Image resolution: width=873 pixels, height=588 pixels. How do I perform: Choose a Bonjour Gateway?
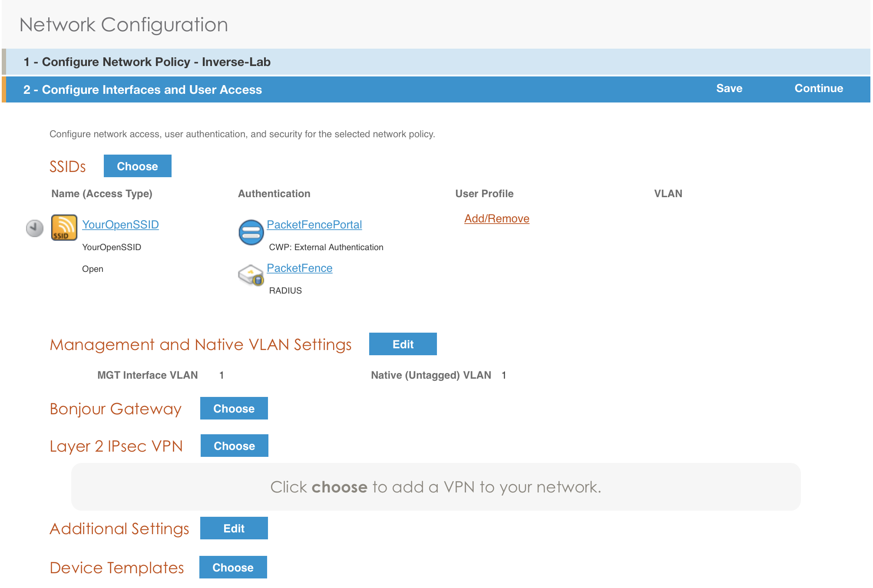[x=234, y=408]
